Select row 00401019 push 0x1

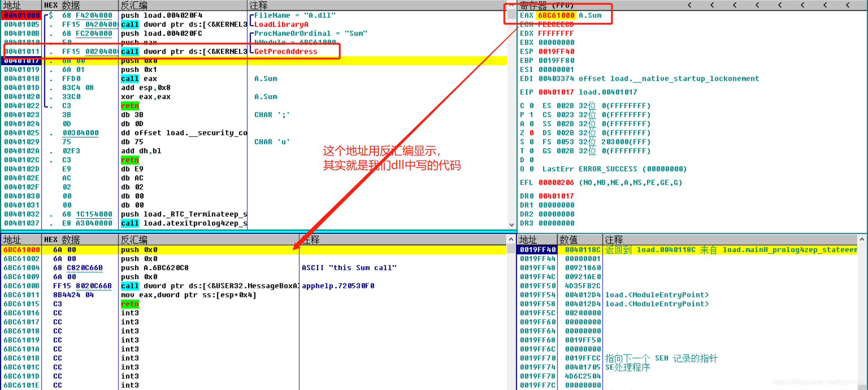pyautogui.click(x=255, y=70)
